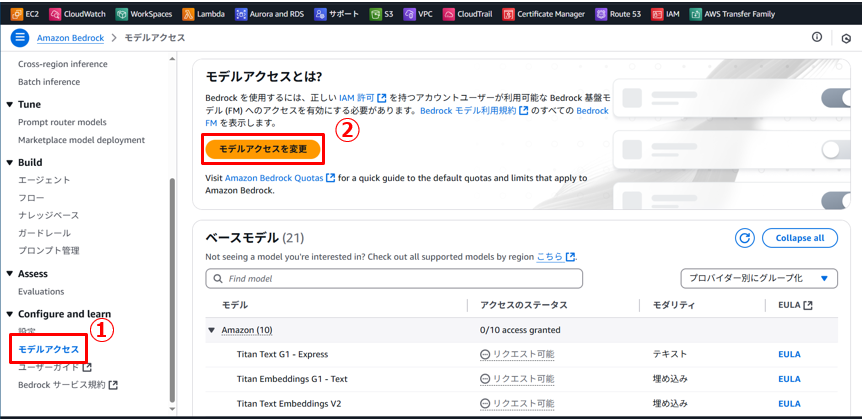Open the EC2 service shortcut icon
862x419 pixels.
point(18,14)
